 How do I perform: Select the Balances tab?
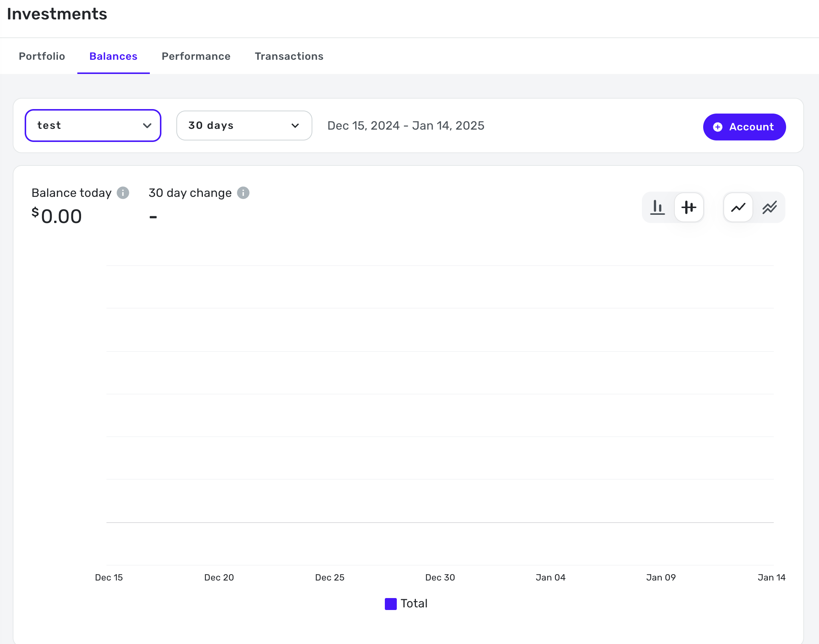pos(113,56)
